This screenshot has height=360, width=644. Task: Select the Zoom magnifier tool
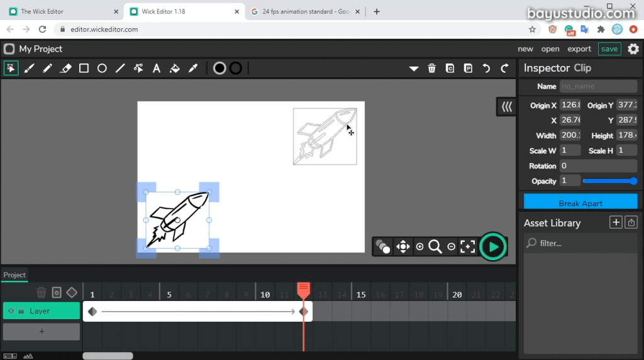(435, 247)
